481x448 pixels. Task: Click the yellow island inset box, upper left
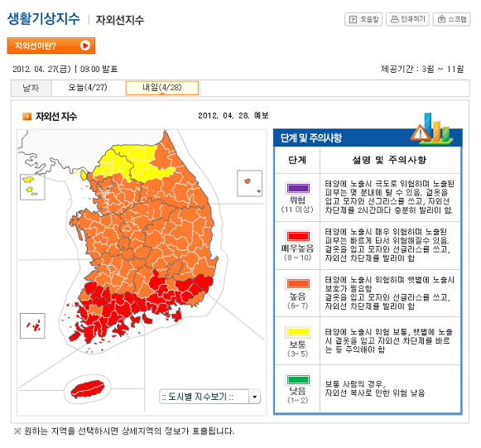click(x=32, y=187)
